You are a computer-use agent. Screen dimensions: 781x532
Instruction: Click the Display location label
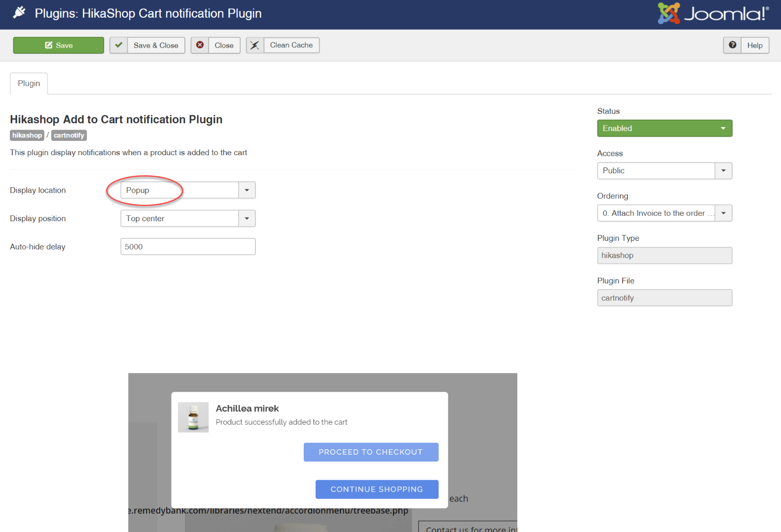[38, 190]
